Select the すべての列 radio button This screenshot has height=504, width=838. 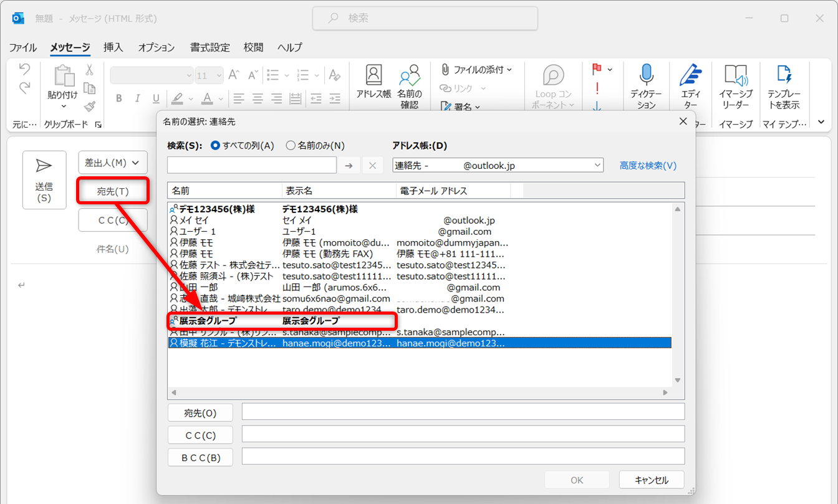(216, 146)
